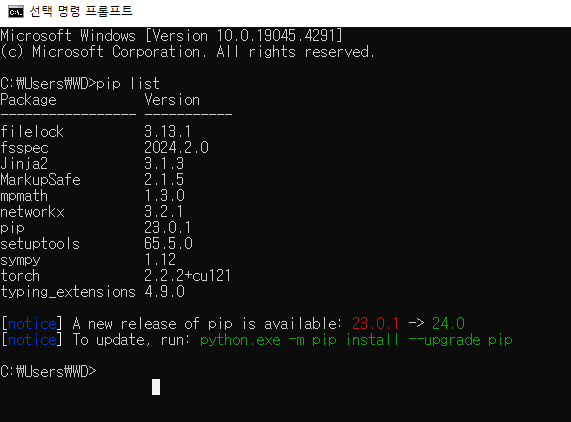
Task: Select the 'MarkupSafe' package name
Action: point(40,180)
